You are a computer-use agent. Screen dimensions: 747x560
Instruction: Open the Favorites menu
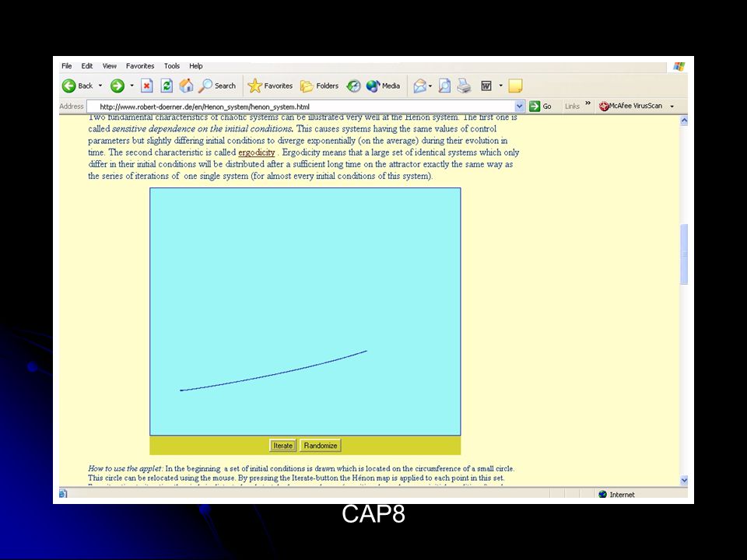(x=140, y=65)
